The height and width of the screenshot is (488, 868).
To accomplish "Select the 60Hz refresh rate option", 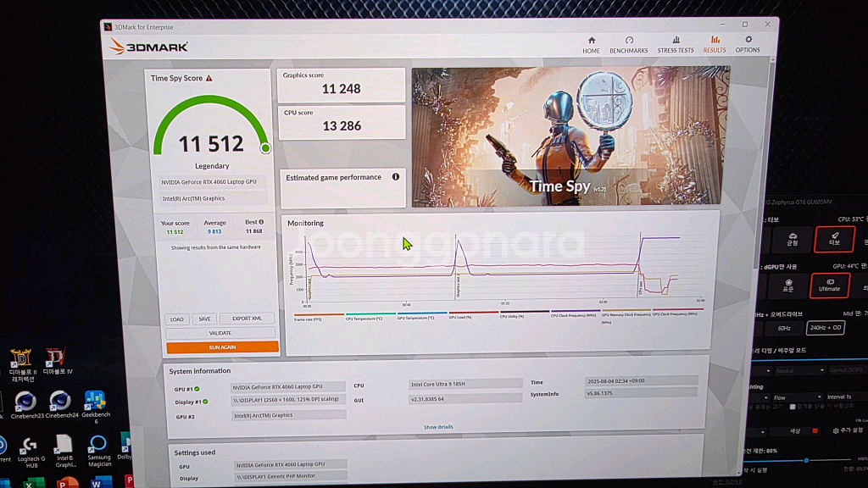I will pyautogui.click(x=784, y=328).
